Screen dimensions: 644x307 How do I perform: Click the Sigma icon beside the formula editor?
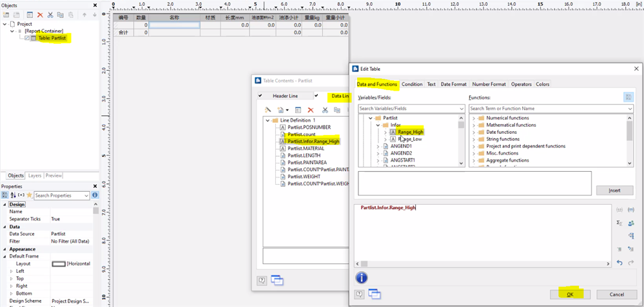tap(620, 223)
